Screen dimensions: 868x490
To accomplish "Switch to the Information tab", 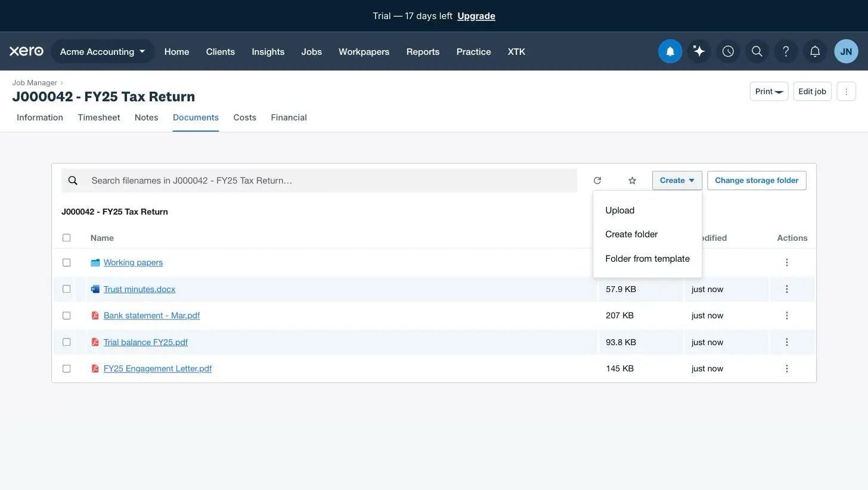I will [x=40, y=117].
